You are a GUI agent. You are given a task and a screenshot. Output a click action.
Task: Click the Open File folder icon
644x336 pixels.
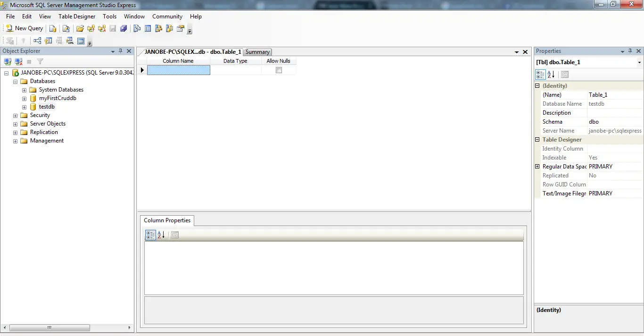pos(80,28)
